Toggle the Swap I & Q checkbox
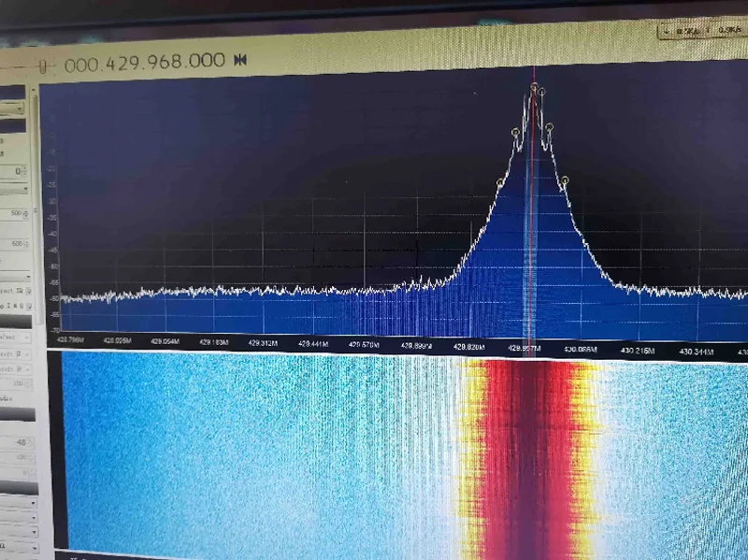Viewport: 748px width, 560px height. (29, 306)
